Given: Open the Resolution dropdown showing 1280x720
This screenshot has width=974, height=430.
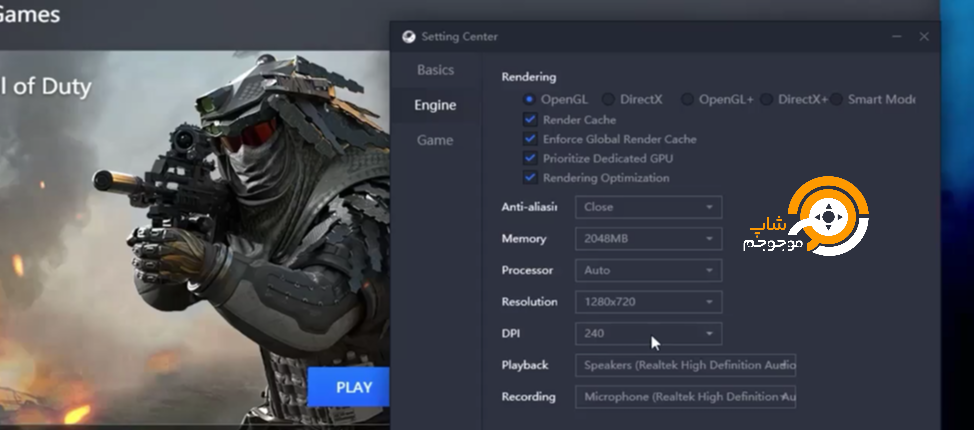Looking at the screenshot, I should coord(649,302).
